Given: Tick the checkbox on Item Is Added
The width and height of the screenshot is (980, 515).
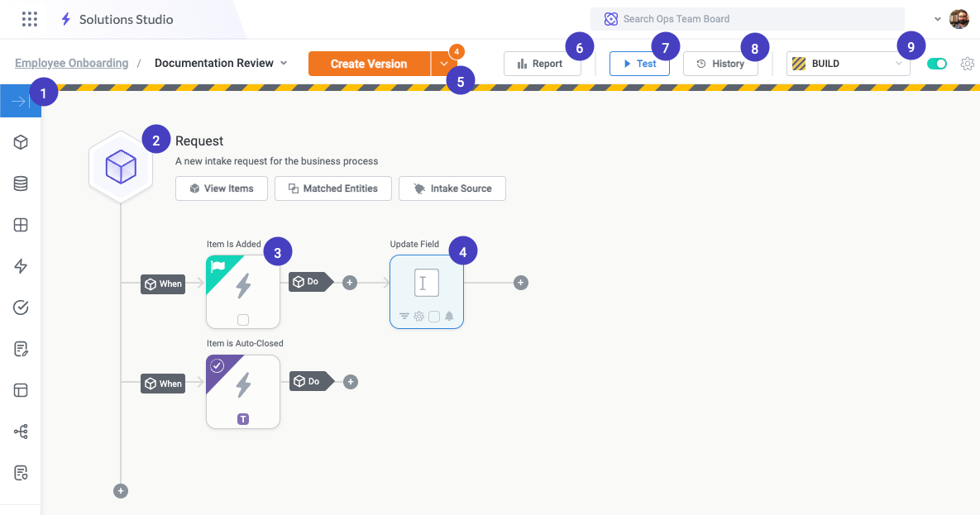Looking at the screenshot, I should (x=243, y=320).
